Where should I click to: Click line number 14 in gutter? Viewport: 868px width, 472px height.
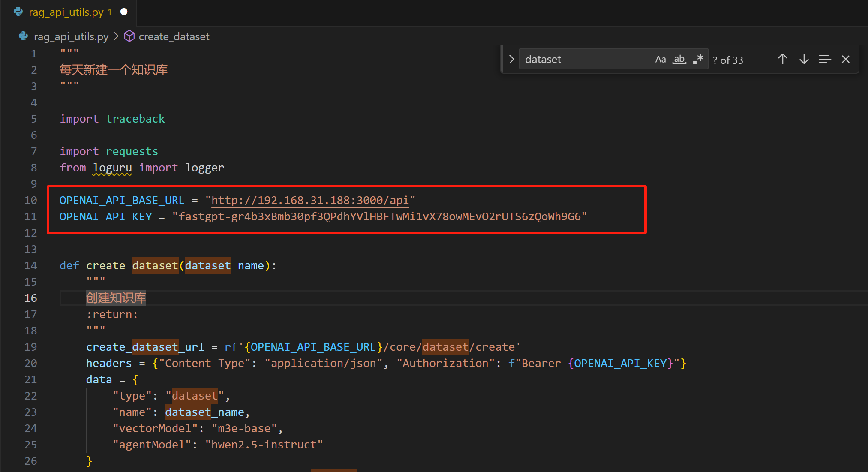tap(30, 265)
